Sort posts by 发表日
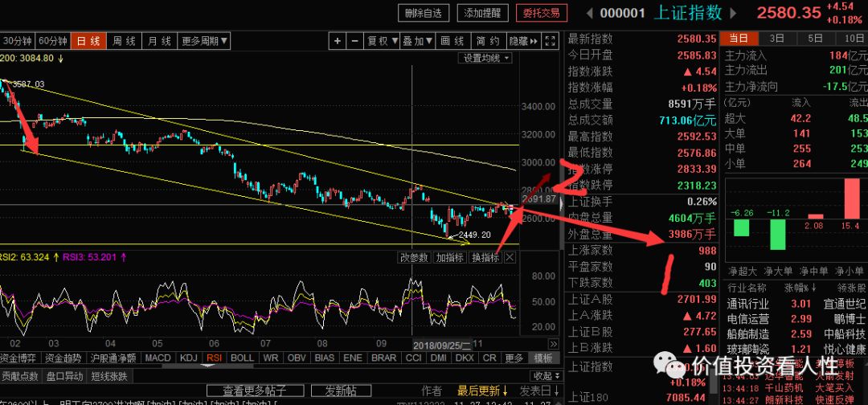 (538, 391)
